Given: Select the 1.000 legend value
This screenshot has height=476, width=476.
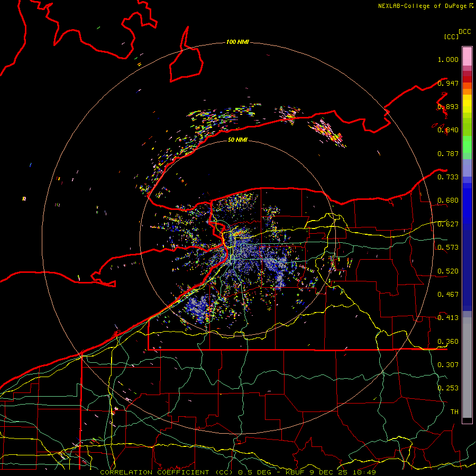Looking at the screenshot, I should click(x=448, y=59).
